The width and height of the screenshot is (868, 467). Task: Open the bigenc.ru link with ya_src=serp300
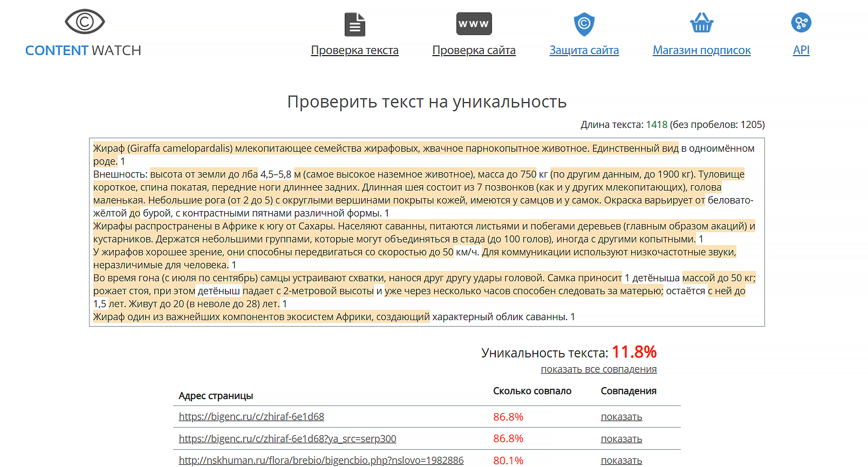pos(287,439)
